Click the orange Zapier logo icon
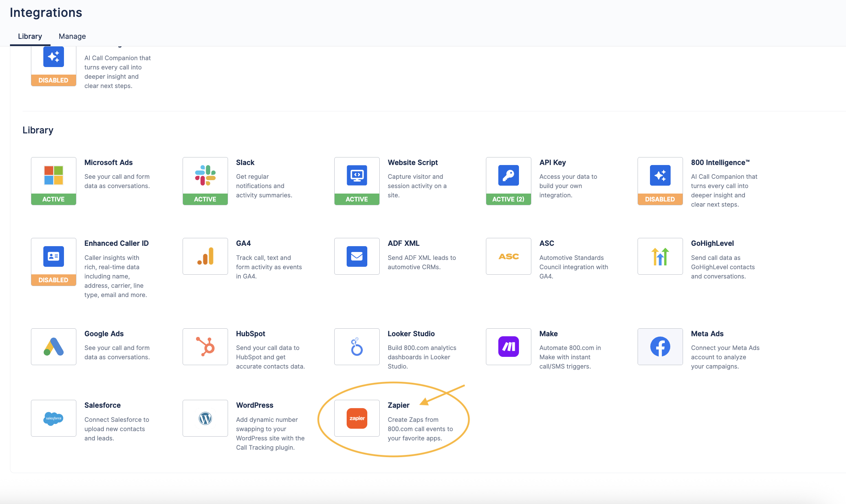The width and height of the screenshot is (846, 504). tap(357, 418)
